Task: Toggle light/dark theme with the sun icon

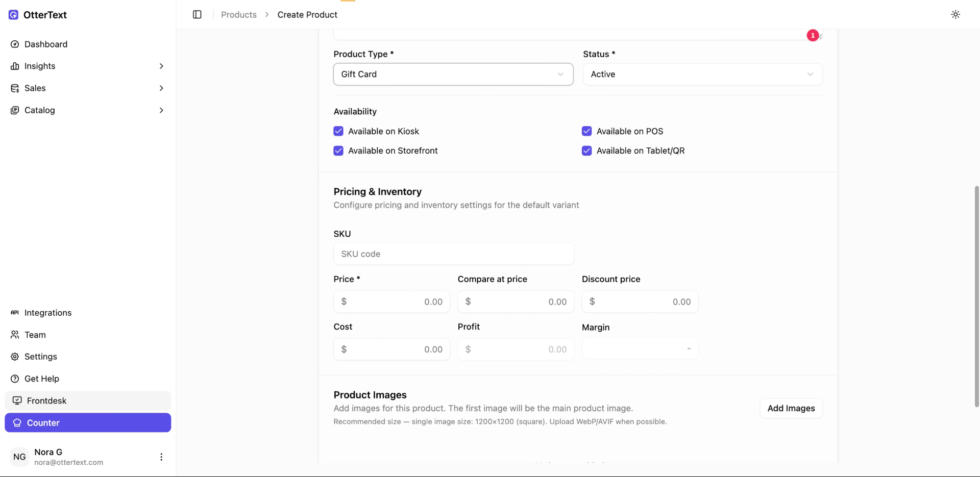Action: point(955,14)
